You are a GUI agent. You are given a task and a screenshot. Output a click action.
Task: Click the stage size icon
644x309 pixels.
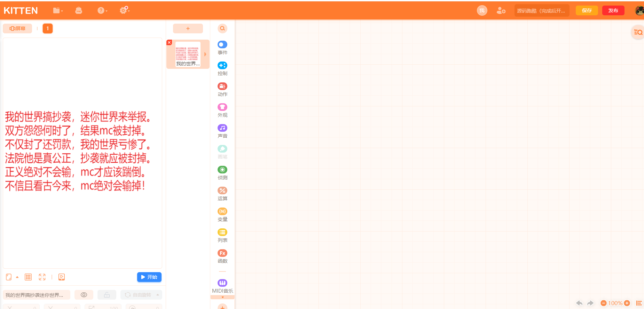click(9, 277)
